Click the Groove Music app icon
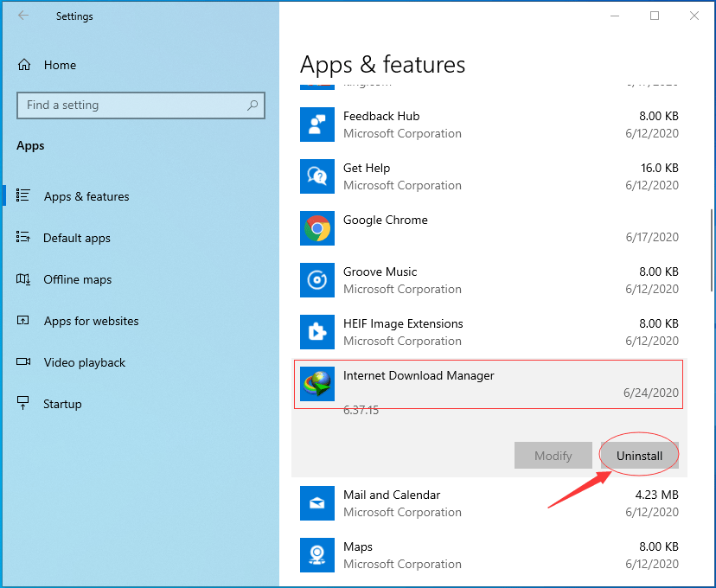The image size is (716, 588). point(317,280)
